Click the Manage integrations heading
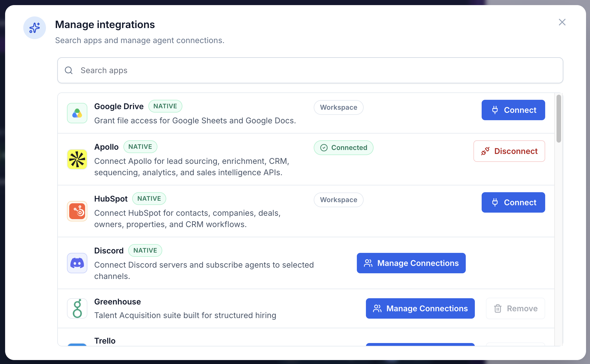 coord(105,25)
